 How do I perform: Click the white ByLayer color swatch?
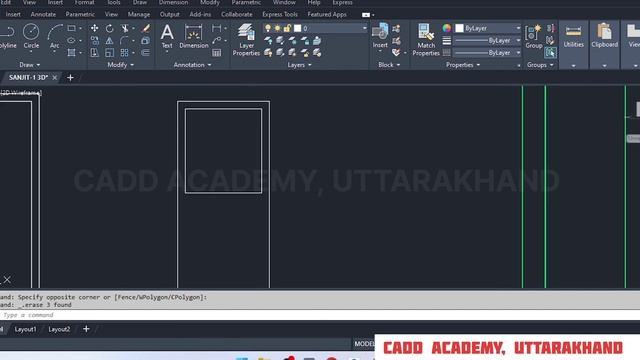[x=460, y=28]
